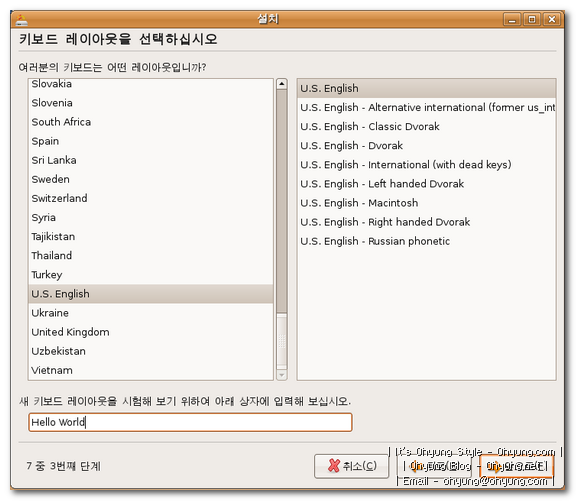Viewport: 576px width, 501px height.
Task: Select Syria in the country list
Action: [x=151, y=217]
